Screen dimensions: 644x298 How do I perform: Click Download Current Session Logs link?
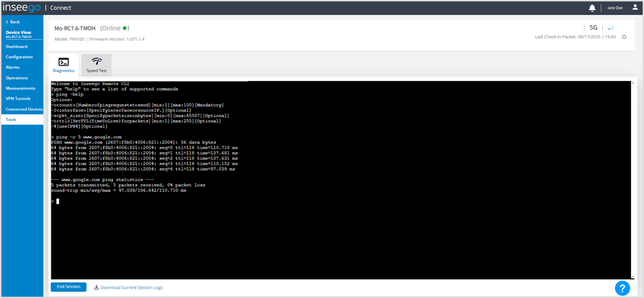(129, 287)
